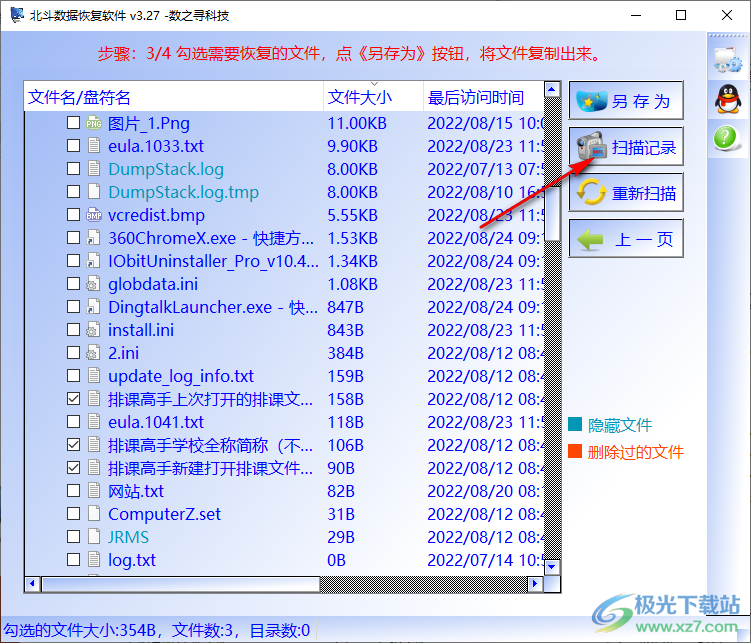Tick the globdata.ini checkbox

tap(73, 284)
